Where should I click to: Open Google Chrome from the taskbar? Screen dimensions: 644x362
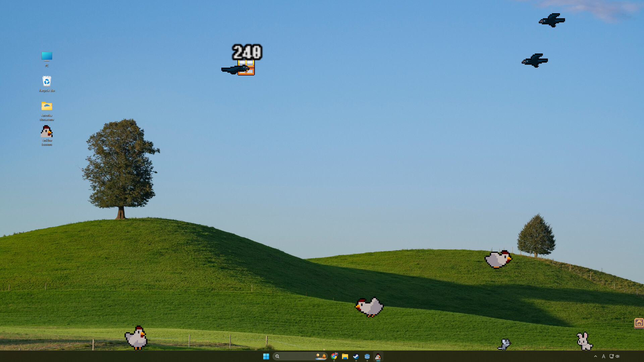coord(334,356)
